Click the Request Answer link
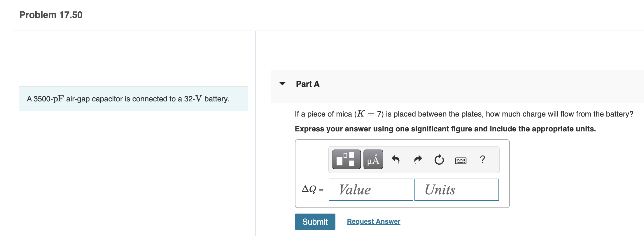This screenshot has height=236, width=644. point(373,221)
